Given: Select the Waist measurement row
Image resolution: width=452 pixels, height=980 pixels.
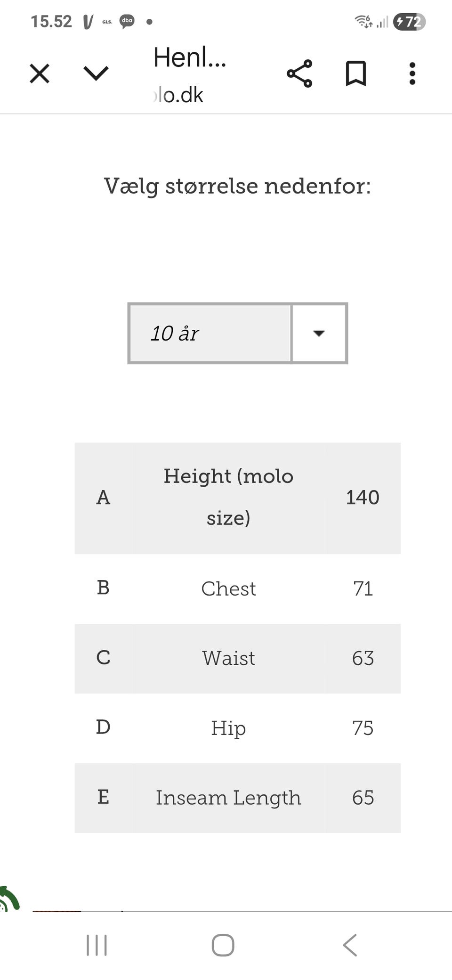Looking at the screenshot, I should point(228,658).
